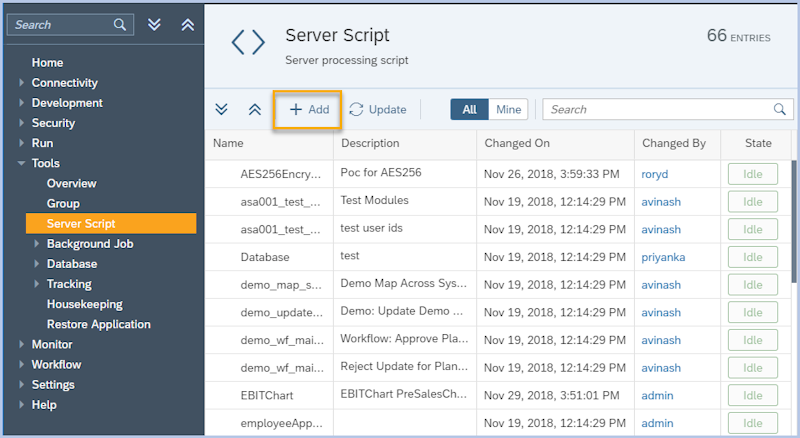Open user link priyanka
The width and height of the screenshot is (800, 438).
tap(664, 257)
